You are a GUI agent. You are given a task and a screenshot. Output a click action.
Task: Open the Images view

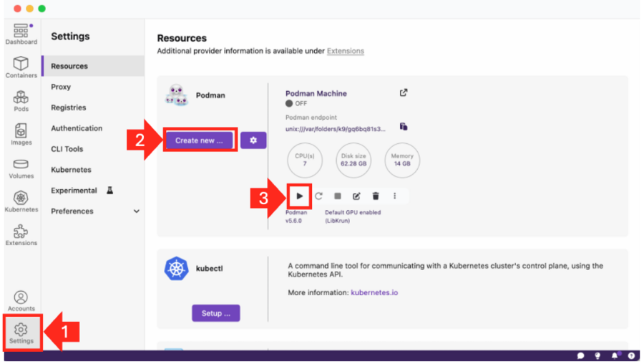point(21,134)
